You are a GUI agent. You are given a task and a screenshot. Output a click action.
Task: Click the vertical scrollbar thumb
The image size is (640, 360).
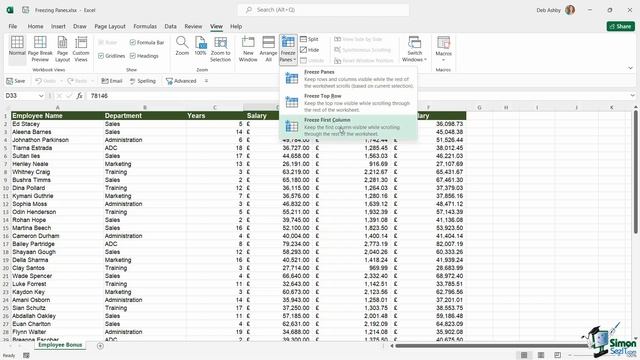tap(636, 171)
